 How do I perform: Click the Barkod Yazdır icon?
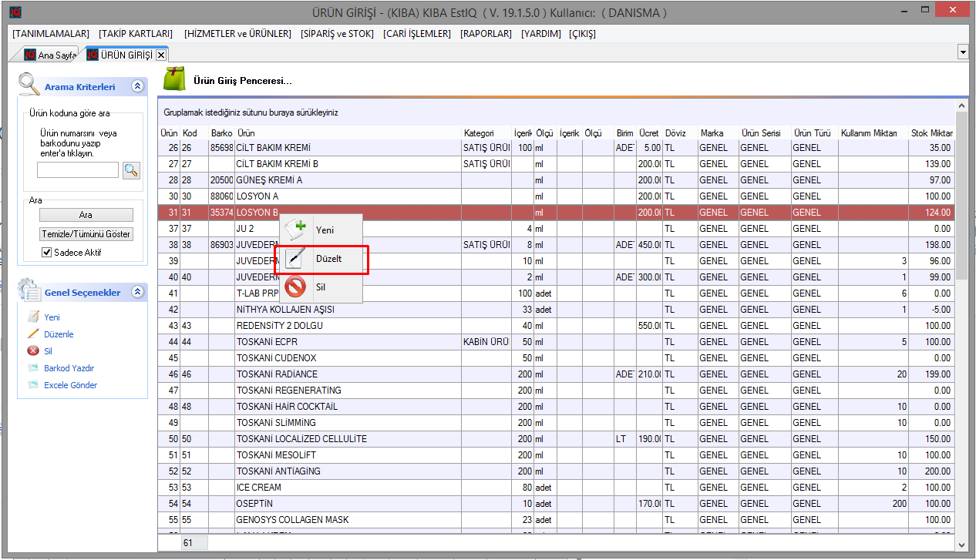point(33,368)
